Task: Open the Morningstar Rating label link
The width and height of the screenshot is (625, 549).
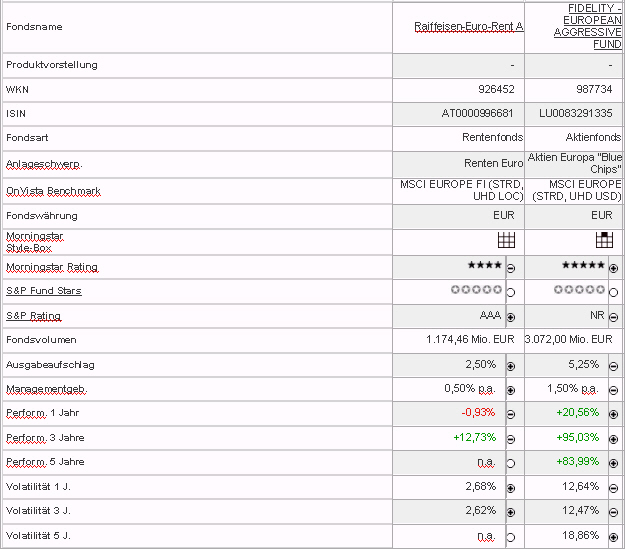Action: click(x=52, y=267)
